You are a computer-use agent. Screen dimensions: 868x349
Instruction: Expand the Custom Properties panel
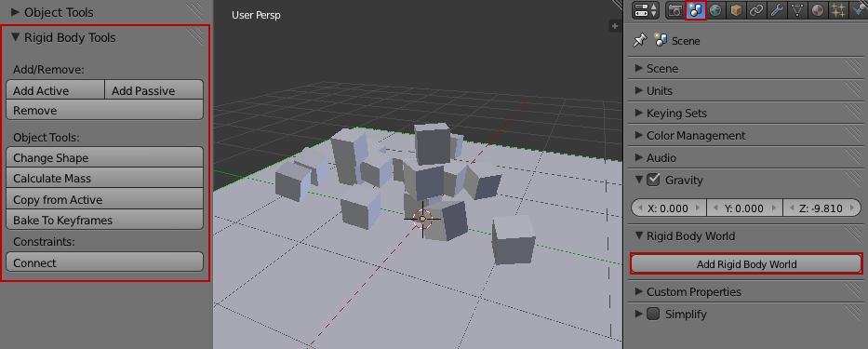[x=639, y=291]
